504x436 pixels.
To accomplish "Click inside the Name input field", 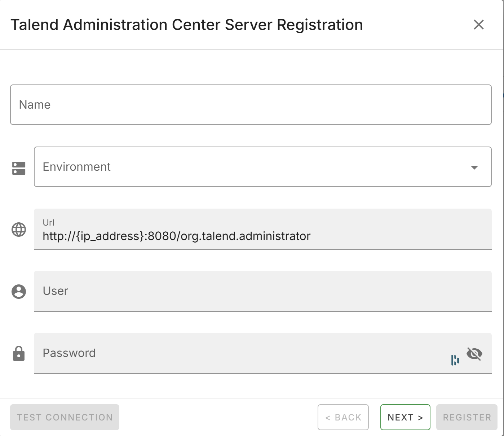I will click(x=251, y=104).
